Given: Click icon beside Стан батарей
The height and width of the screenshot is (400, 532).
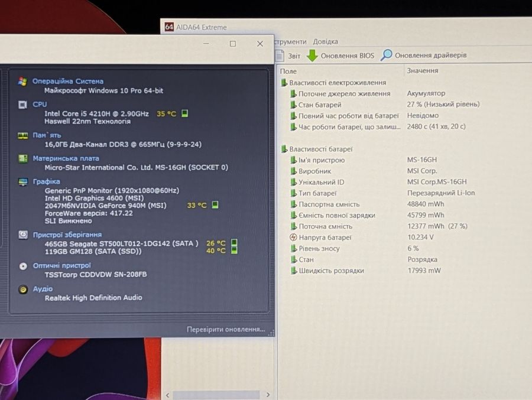Looking at the screenshot, I should [293, 105].
